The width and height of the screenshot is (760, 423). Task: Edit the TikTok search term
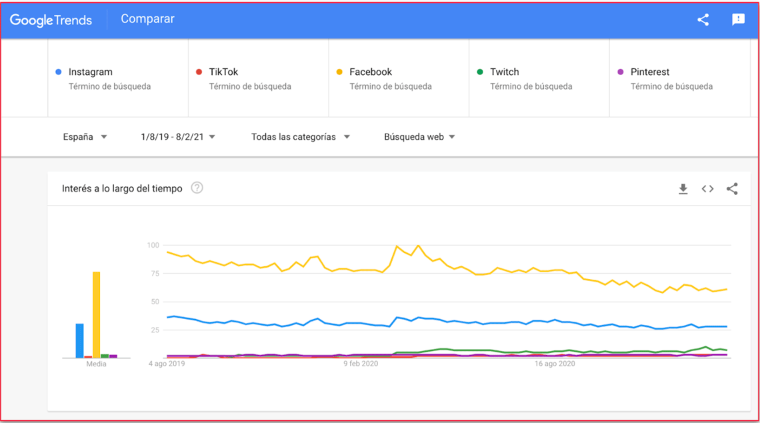(x=224, y=72)
